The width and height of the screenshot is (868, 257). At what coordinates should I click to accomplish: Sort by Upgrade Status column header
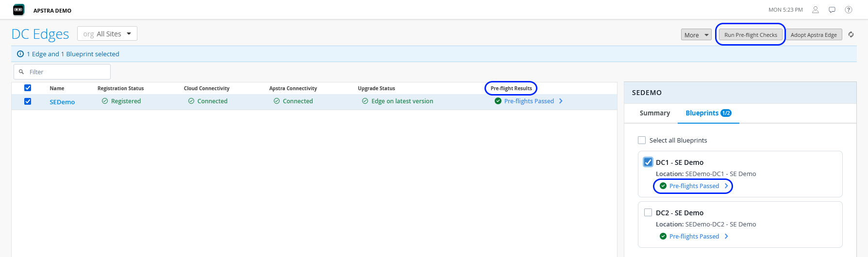[376, 88]
